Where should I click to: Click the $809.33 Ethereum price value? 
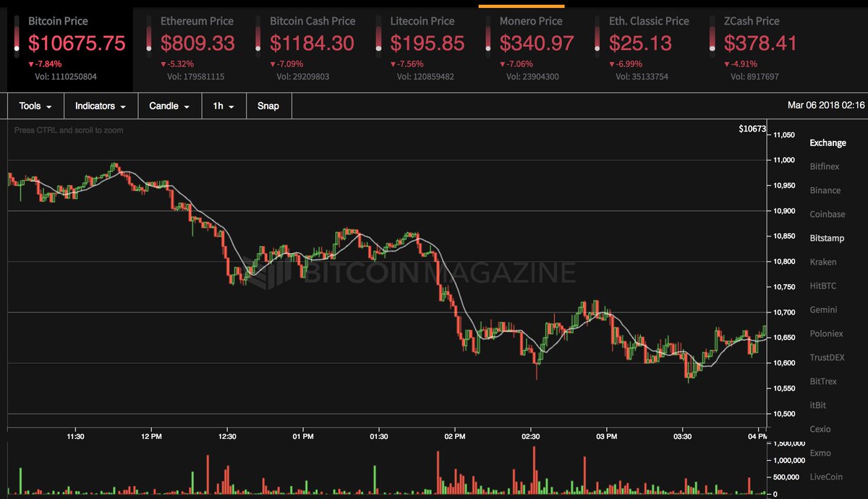coord(197,43)
